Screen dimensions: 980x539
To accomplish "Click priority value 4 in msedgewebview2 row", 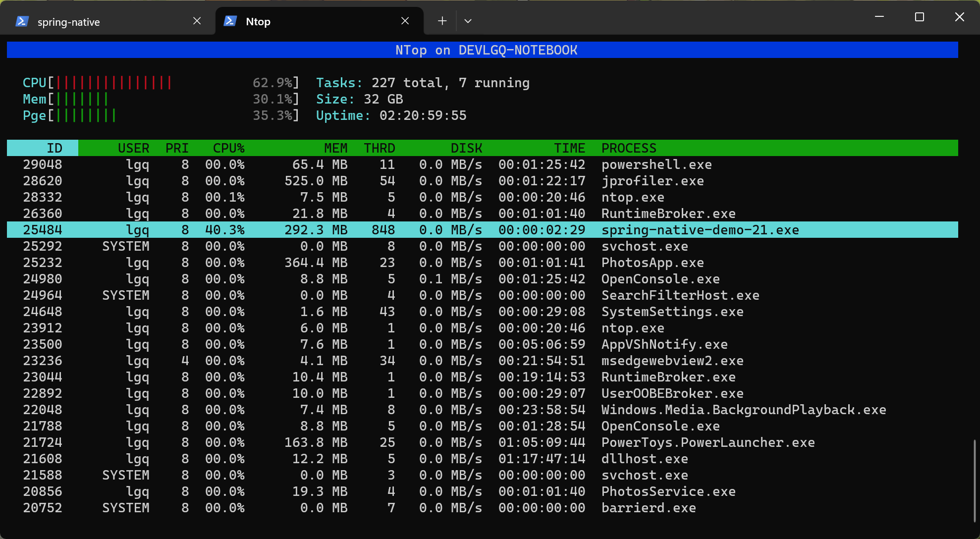I will coord(185,361).
